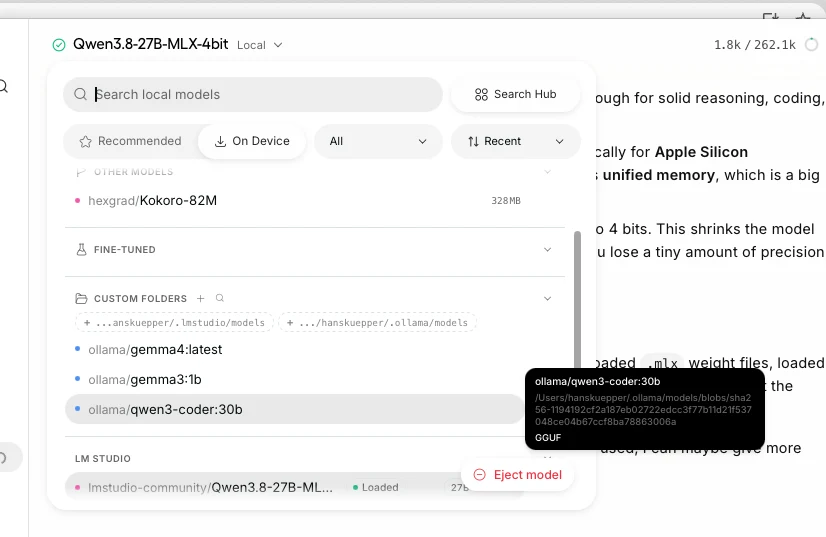Screen dimensions: 826x537
Task: Click the 328MB size label
Action: [506, 201]
